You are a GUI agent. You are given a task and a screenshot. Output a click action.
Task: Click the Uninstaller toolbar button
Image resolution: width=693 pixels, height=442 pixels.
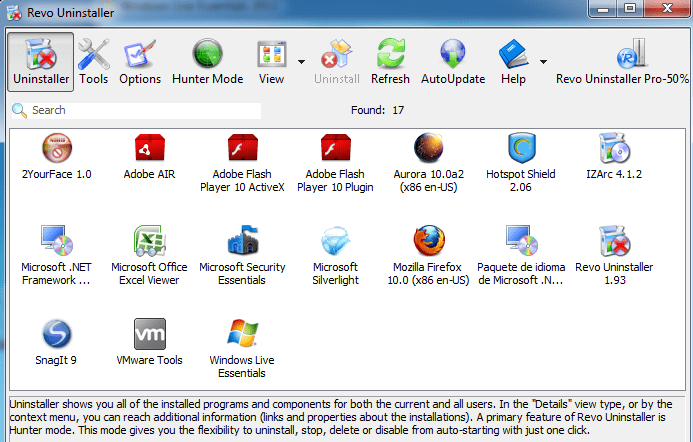41,62
